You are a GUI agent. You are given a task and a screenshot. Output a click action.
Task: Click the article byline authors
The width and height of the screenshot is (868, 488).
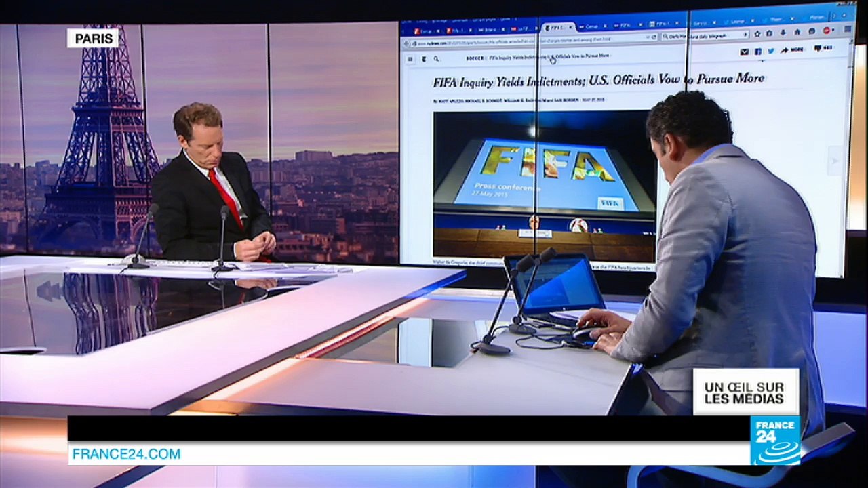(x=505, y=101)
